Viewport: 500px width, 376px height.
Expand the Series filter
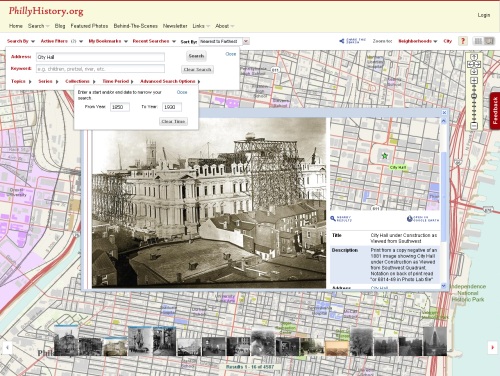point(48,81)
